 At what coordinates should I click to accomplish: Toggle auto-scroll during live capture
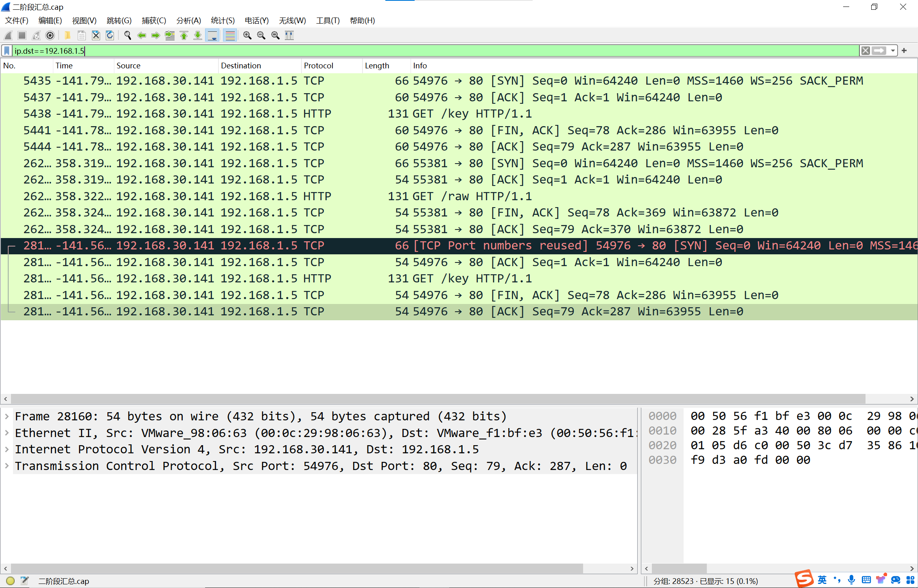212,36
